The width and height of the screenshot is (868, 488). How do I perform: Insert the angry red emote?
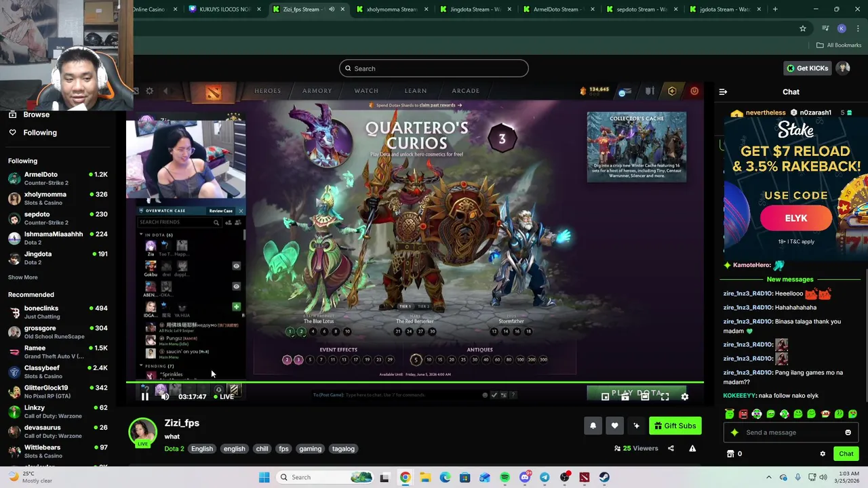pyautogui.click(x=743, y=413)
